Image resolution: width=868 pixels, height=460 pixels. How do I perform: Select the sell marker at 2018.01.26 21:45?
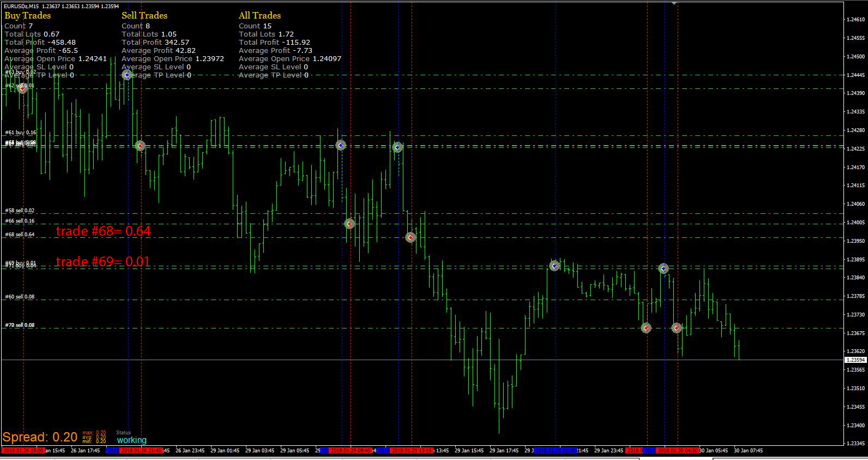click(140, 146)
